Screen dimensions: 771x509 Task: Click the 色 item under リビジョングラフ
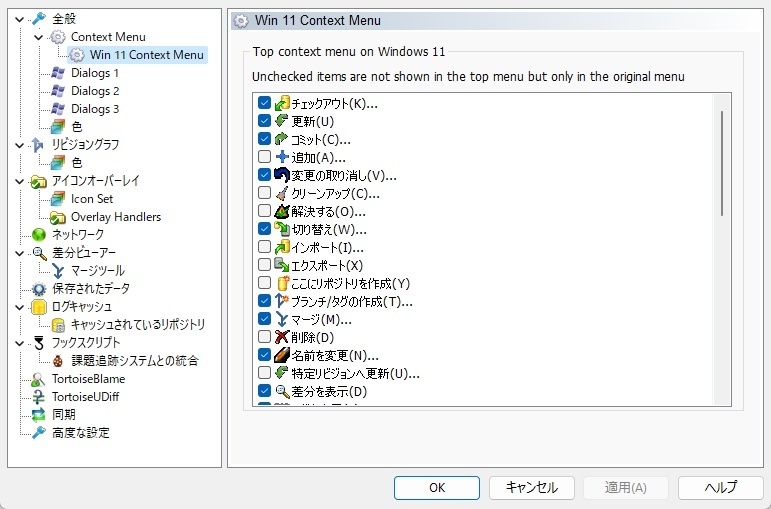[77, 163]
